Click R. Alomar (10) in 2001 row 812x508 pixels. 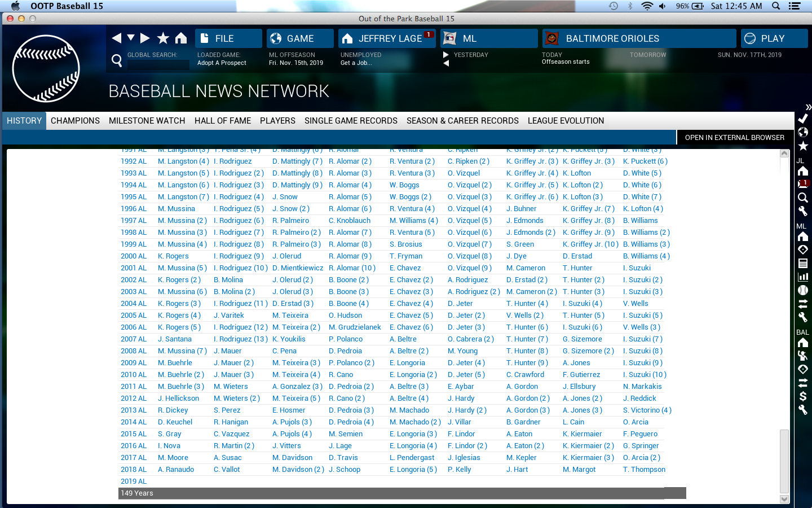(352, 268)
